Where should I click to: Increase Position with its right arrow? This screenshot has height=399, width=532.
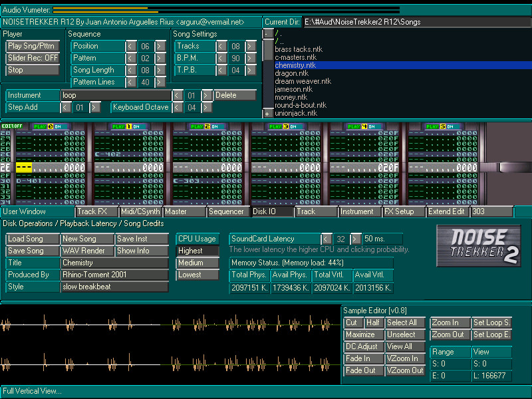160,46
